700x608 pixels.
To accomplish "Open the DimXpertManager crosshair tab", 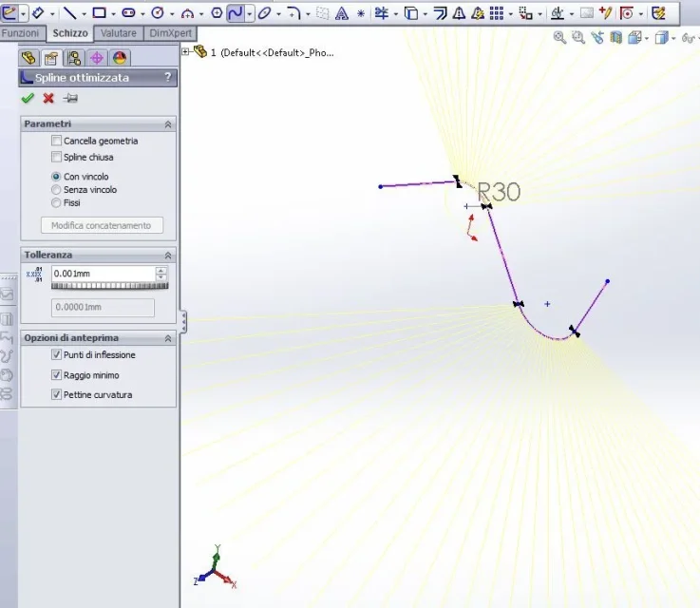I will [97, 58].
